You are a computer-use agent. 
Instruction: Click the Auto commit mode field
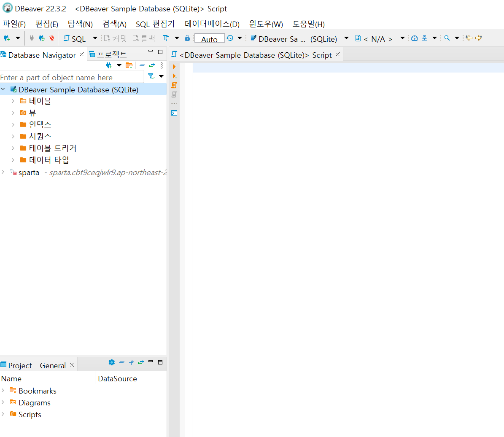click(x=210, y=38)
